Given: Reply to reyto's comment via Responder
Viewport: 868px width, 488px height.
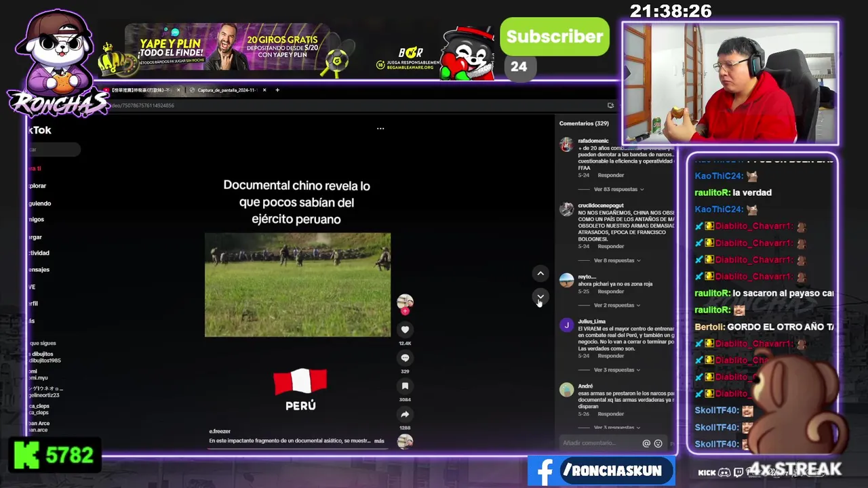Looking at the screenshot, I should [611, 291].
